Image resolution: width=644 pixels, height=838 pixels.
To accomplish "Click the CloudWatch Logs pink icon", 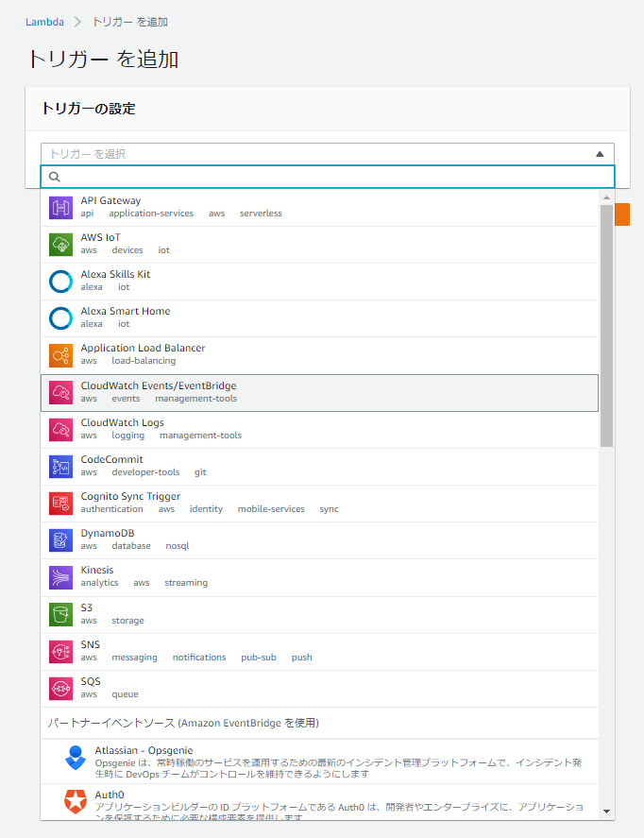I will 60,429.
